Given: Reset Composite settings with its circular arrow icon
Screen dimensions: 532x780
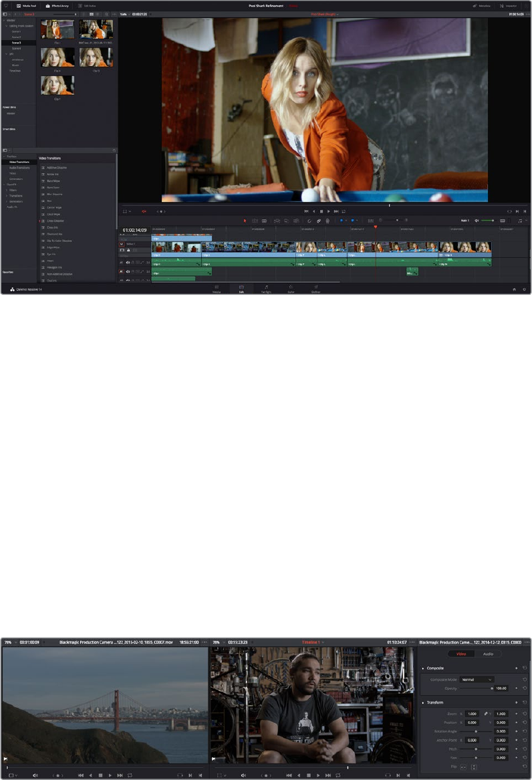Looking at the screenshot, I should tap(525, 668).
